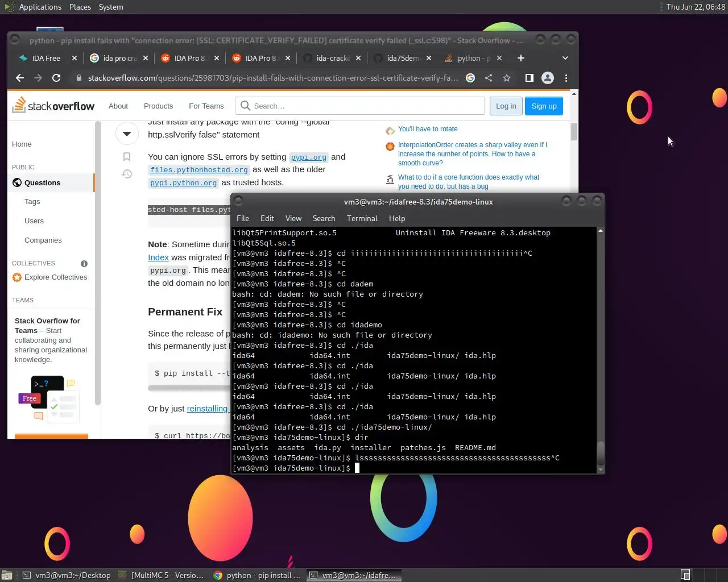Open Tags in sidebar
Viewport: 728px width, 582px height.
(32, 202)
